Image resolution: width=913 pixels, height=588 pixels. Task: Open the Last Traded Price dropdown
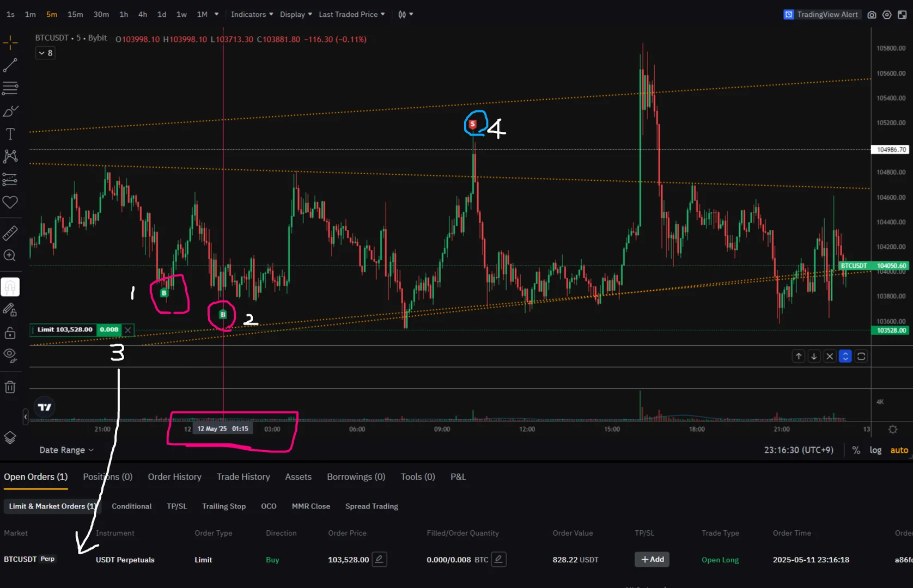(352, 14)
